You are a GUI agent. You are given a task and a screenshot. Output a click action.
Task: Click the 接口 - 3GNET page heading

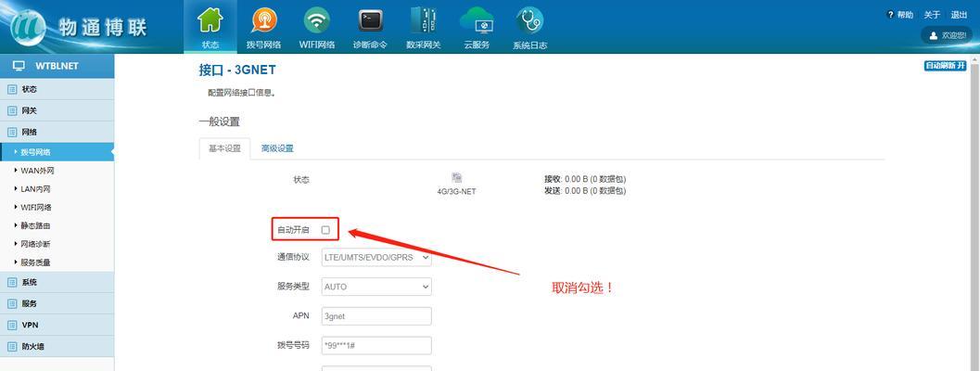pyautogui.click(x=237, y=70)
